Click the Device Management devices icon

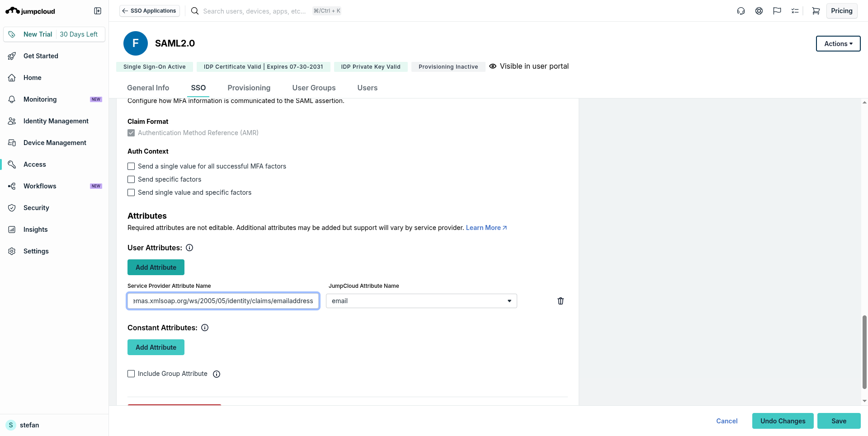coord(12,143)
